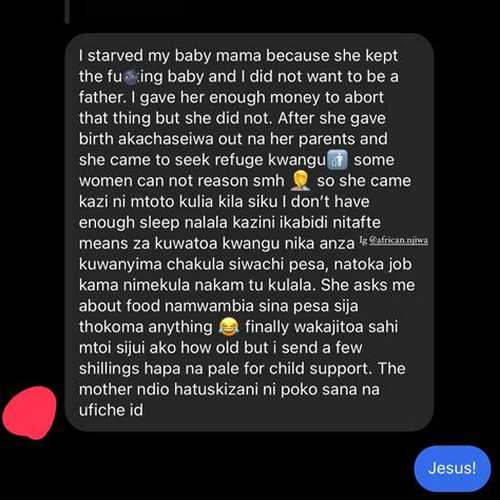Tap the blue restroom-sign emoji after 'kwangu'
This screenshot has width=500, height=500.
(x=338, y=160)
